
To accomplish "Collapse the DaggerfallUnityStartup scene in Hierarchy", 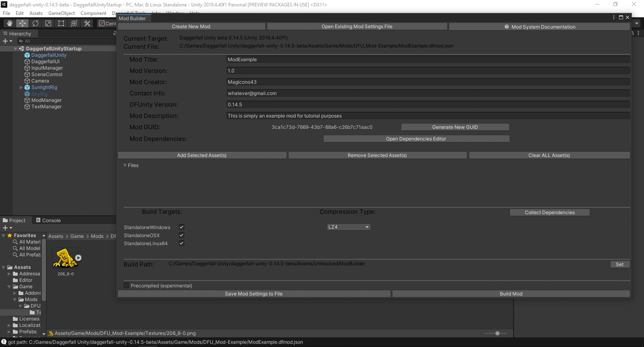I will (16, 49).
